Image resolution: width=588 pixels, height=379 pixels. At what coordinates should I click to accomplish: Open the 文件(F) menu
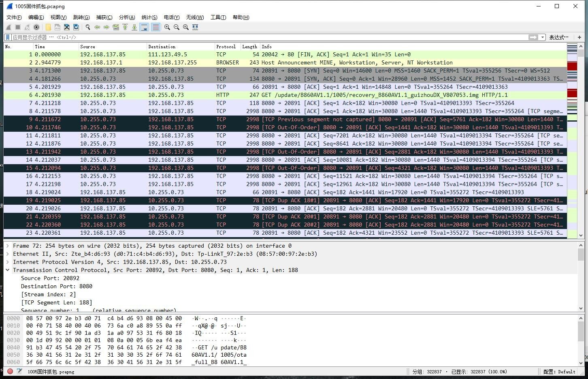click(x=14, y=17)
